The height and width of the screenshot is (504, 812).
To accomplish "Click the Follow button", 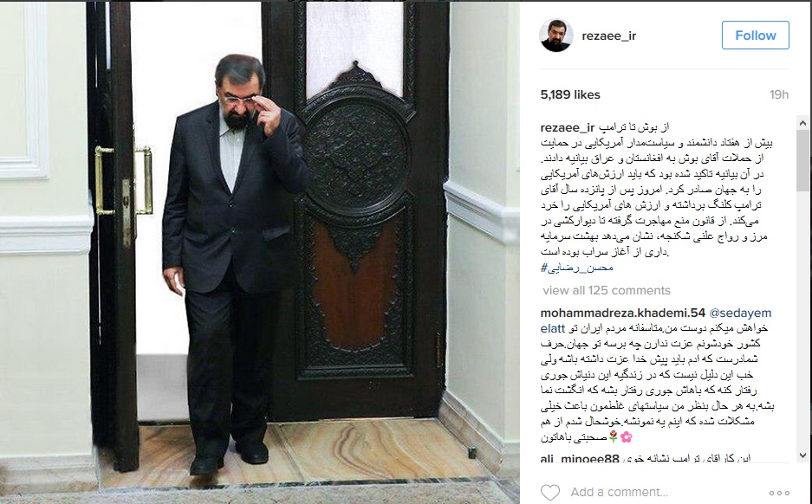I will click(x=755, y=36).
